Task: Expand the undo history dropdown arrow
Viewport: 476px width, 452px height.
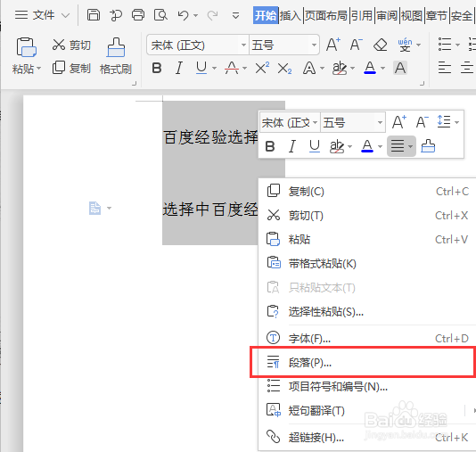Action: 196,15
